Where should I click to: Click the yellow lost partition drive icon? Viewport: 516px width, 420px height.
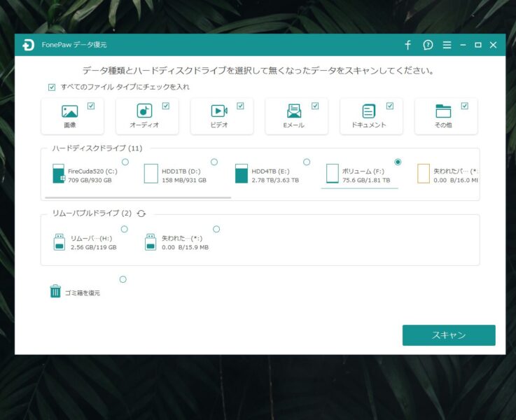(424, 174)
